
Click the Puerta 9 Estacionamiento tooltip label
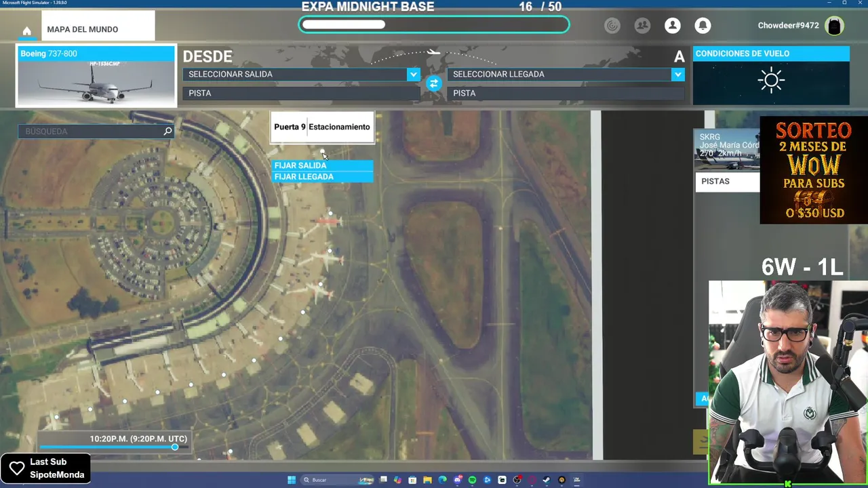click(x=322, y=127)
